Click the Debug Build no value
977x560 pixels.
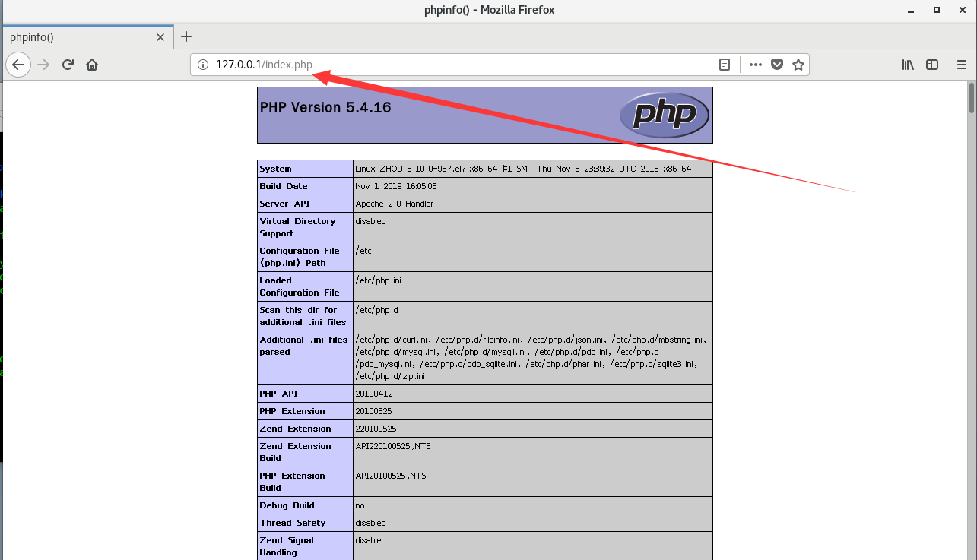click(360, 505)
